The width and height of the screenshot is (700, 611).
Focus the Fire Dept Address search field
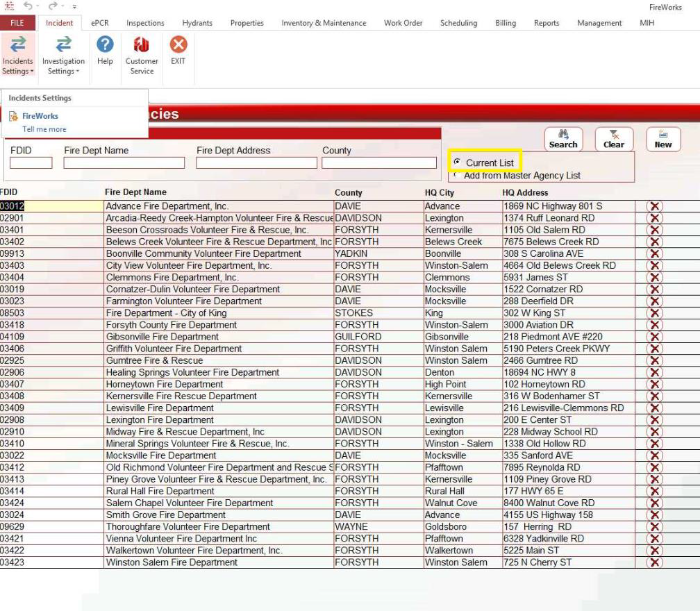coord(256,163)
